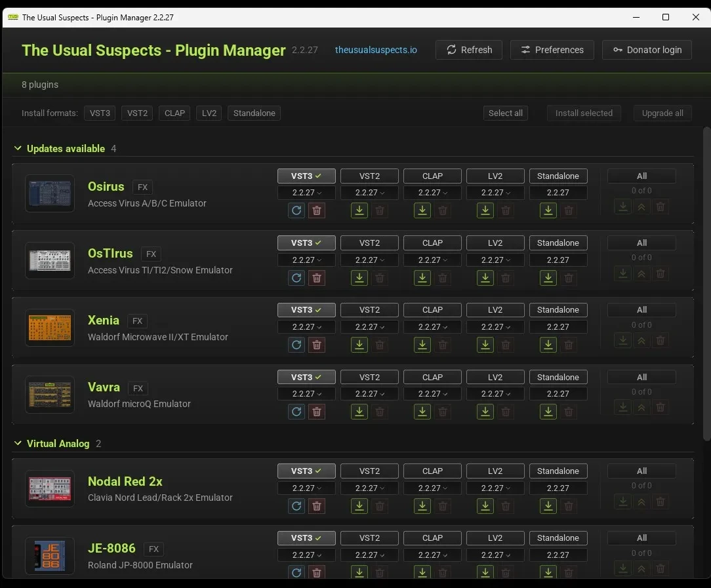
Task: Download the Vavra VST2 format
Action: tap(359, 411)
